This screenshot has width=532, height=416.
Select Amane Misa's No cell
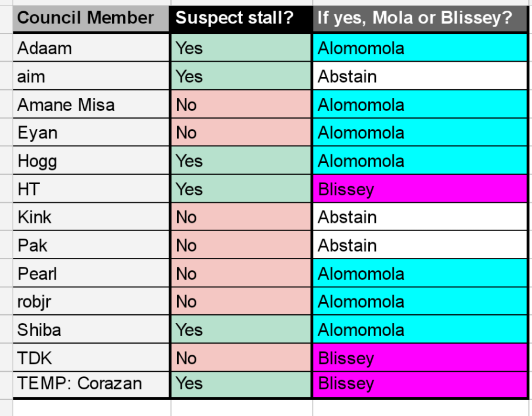click(x=241, y=104)
